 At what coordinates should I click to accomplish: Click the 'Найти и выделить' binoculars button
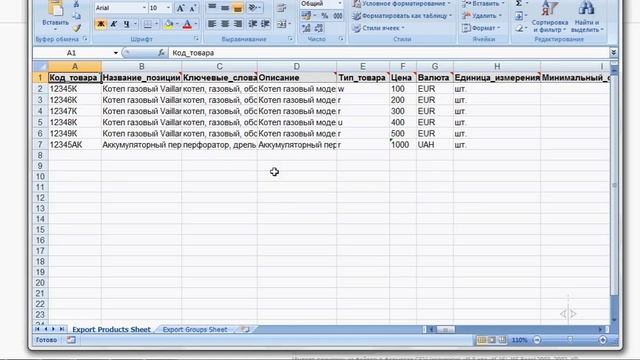(587, 16)
